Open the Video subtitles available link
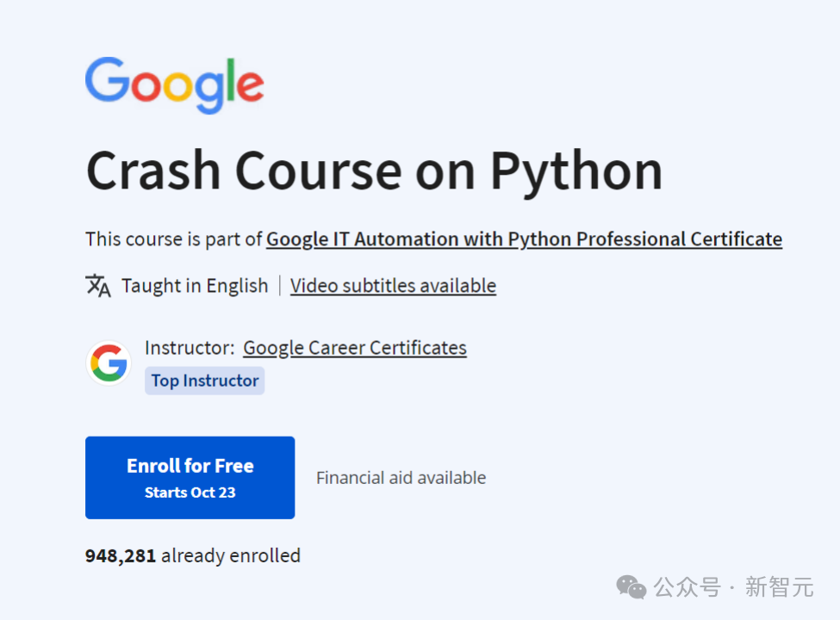The image size is (840, 620). point(393,286)
